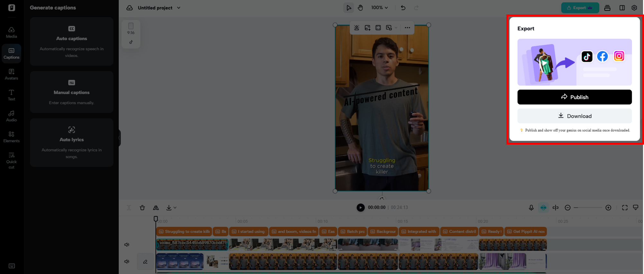Toggle the timeline snapping icon
Screen dimensions: 644x274
(x=543, y=208)
